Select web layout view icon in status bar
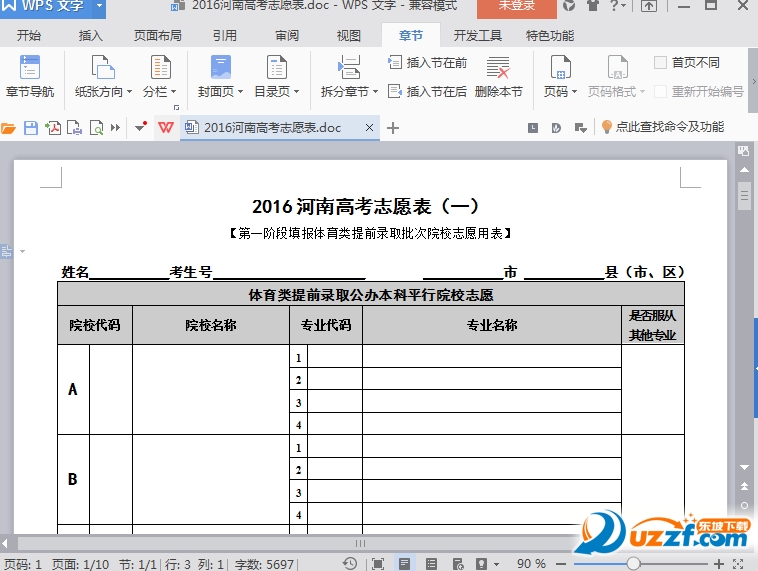 pyautogui.click(x=458, y=563)
